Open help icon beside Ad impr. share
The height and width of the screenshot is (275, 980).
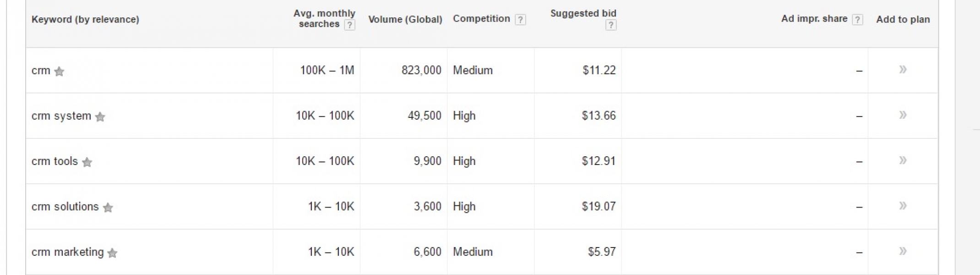[x=858, y=20]
